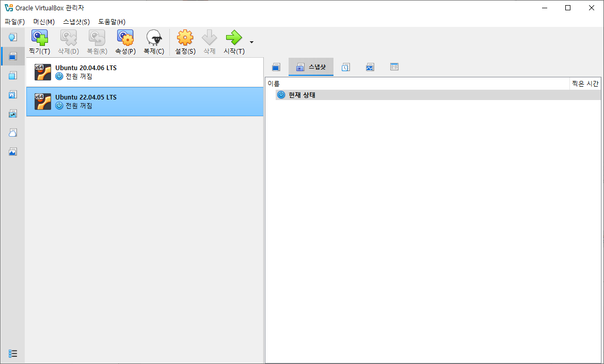Switch to the Details tab with monitor icon
Screen dimensions: 604x364
[276, 68]
